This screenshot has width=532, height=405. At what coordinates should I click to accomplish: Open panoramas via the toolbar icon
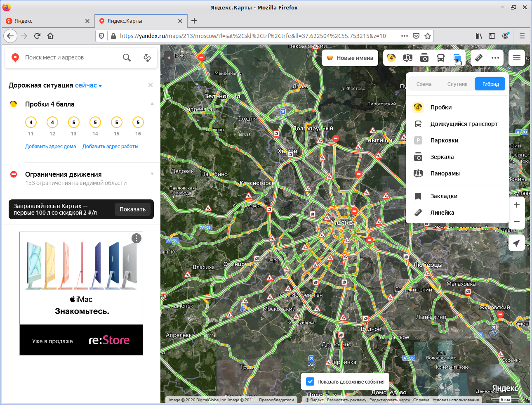coord(407,58)
